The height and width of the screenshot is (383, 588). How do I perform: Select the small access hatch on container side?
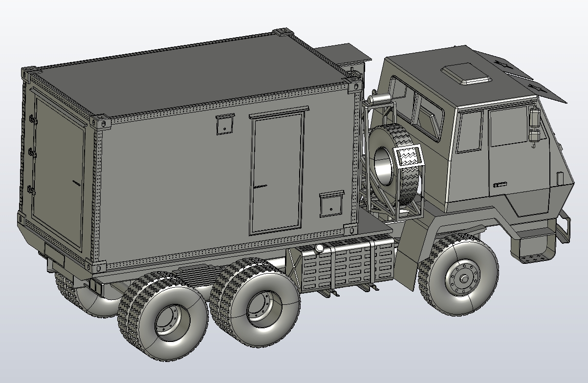[224, 126]
